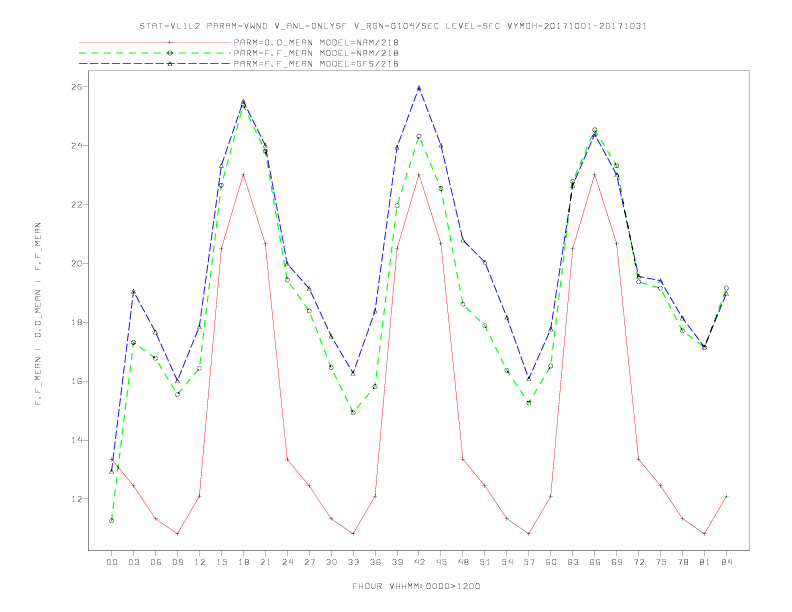The image size is (792, 612).
Task: Click x-axis tick label 03
Action: [x=133, y=562]
